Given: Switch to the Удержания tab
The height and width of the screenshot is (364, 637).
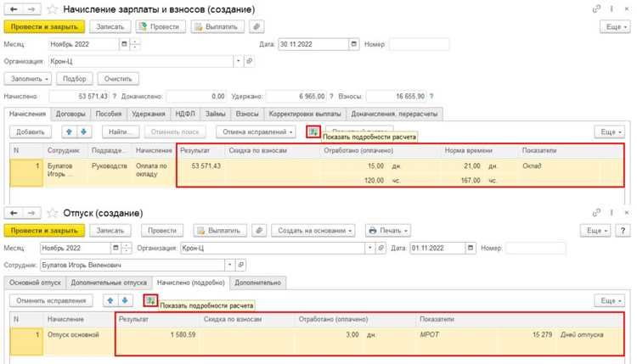Looking at the screenshot, I should click(149, 114).
